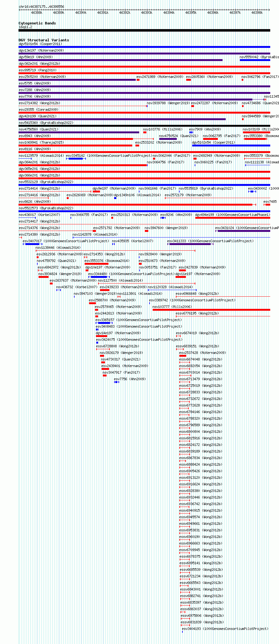Select esv8943 (Ahn2009) variant
Image resolution: width=279 pixels, height=644 pixels.
pyautogui.click(x=35, y=136)
